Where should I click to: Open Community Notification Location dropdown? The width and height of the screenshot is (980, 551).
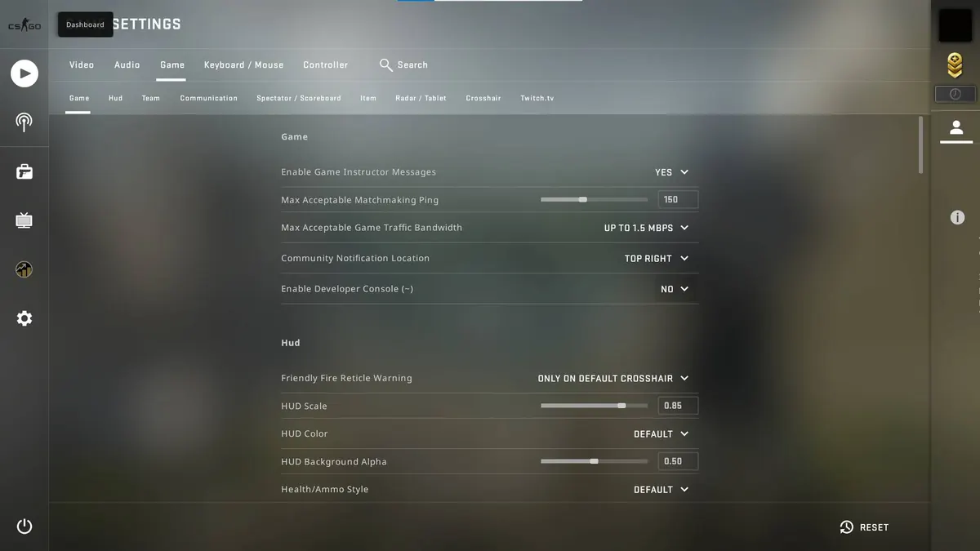point(657,258)
